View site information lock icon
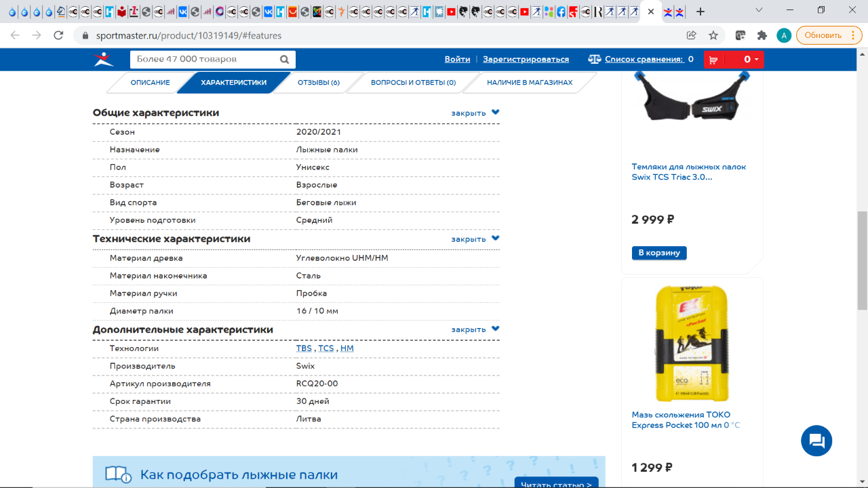 tap(85, 35)
